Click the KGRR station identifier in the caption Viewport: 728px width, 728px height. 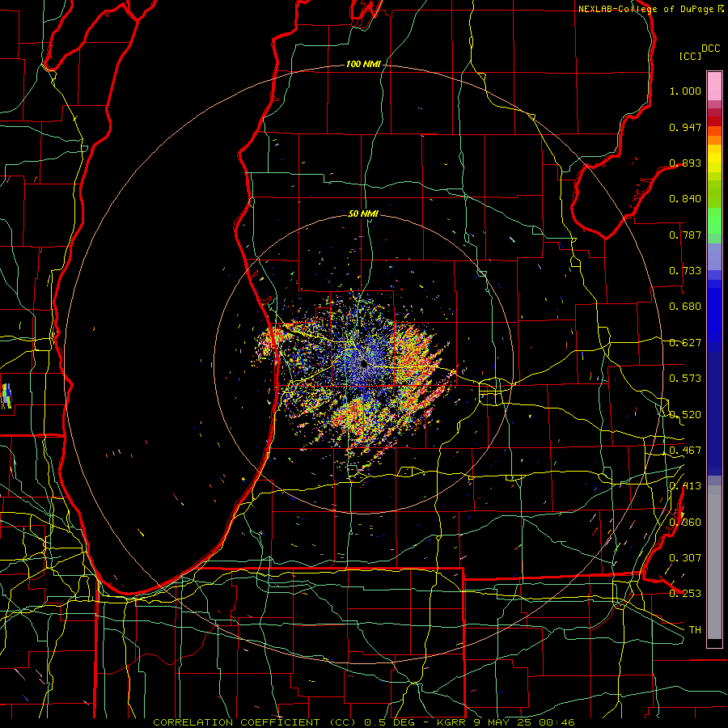coord(453,722)
